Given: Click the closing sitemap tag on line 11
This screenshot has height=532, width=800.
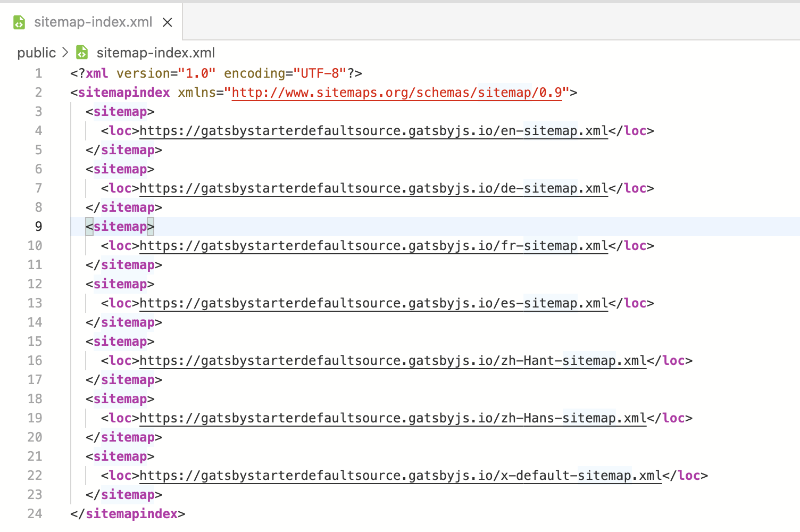Looking at the screenshot, I should click(x=124, y=265).
